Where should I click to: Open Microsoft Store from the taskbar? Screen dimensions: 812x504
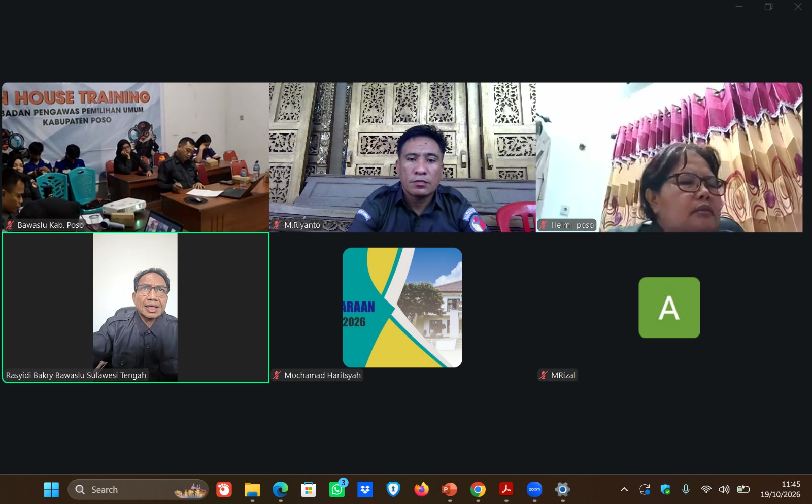click(309, 490)
